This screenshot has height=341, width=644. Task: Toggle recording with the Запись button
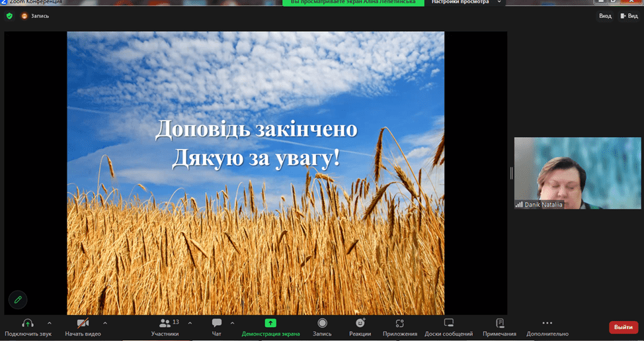point(322,323)
